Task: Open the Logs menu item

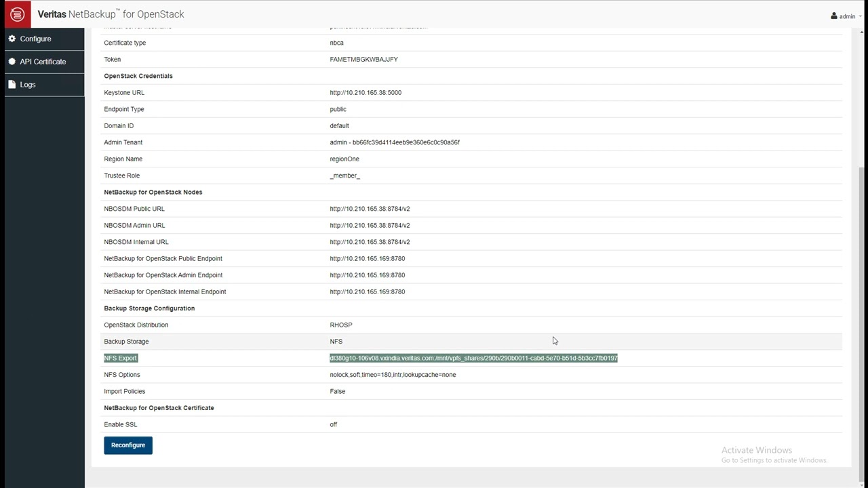Action: click(x=44, y=85)
